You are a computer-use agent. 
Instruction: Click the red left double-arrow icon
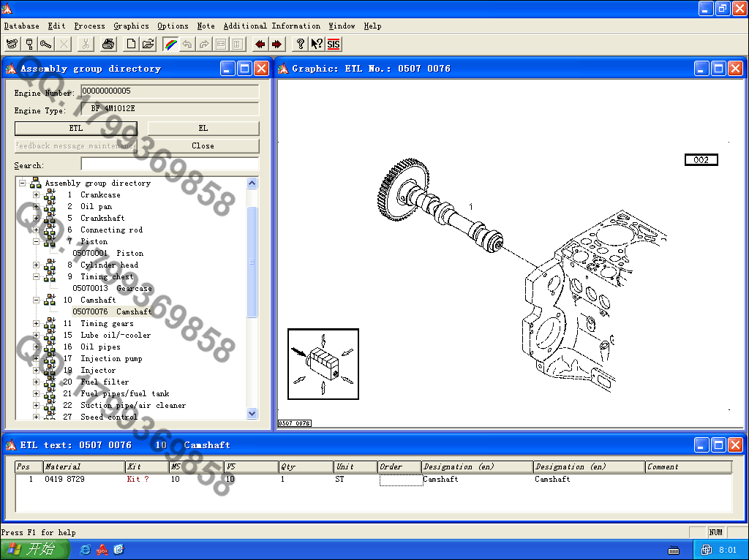tap(260, 44)
